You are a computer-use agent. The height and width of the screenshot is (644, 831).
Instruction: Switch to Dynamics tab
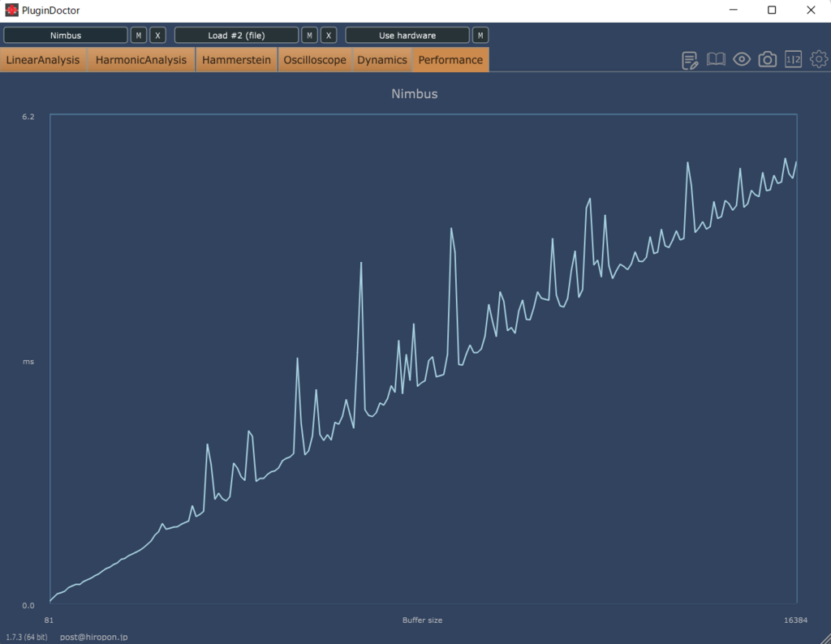click(382, 60)
